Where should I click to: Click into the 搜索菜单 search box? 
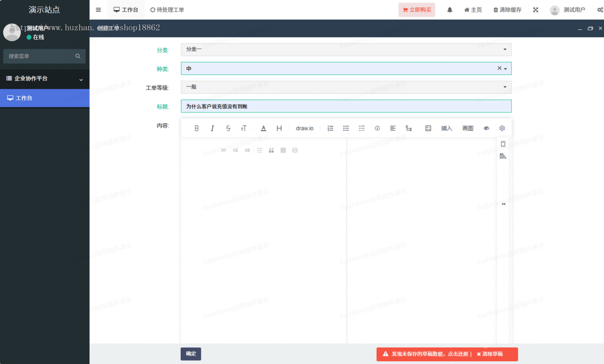[39, 56]
